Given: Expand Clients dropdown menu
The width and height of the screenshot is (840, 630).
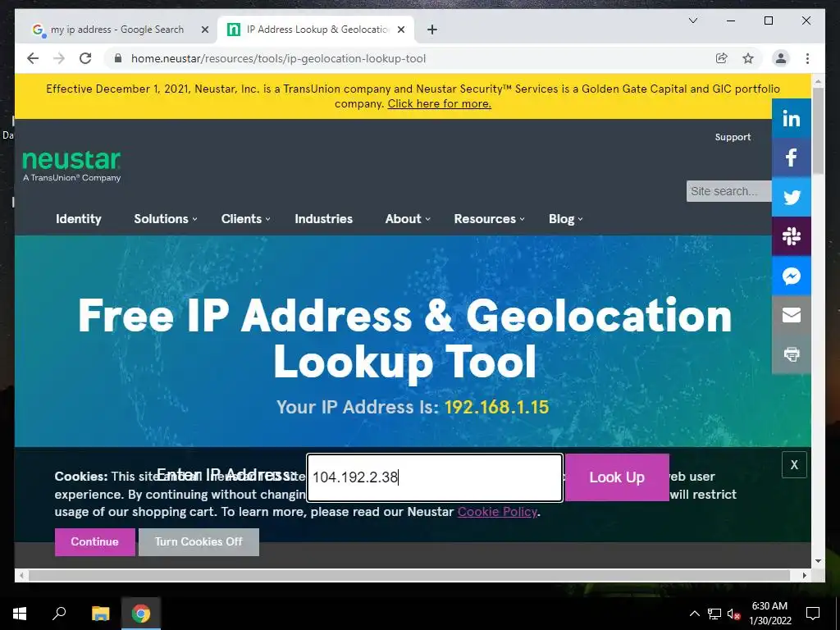Looking at the screenshot, I should (x=245, y=219).
